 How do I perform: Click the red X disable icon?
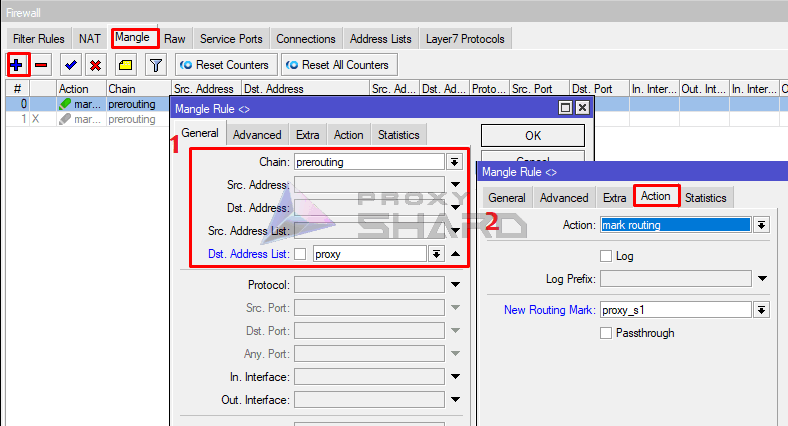click(x=96, y=65)
